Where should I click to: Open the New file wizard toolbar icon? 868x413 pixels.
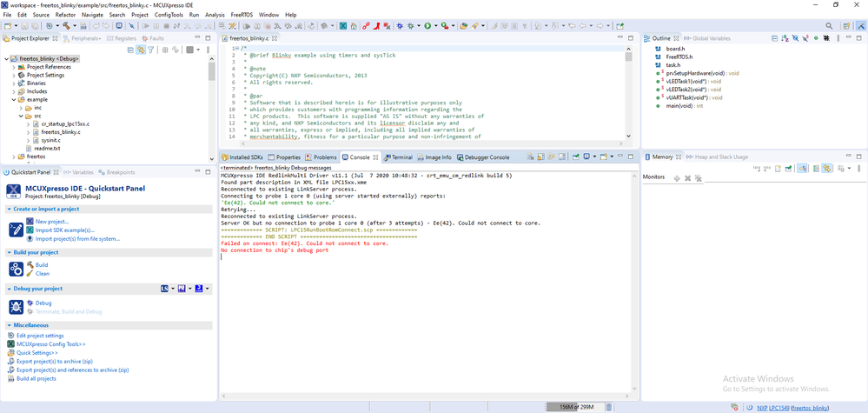(x=7, y=25)
